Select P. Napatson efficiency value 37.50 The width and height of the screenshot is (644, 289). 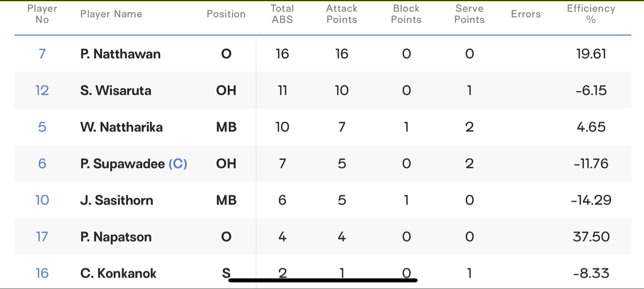[x=591, y=237]
